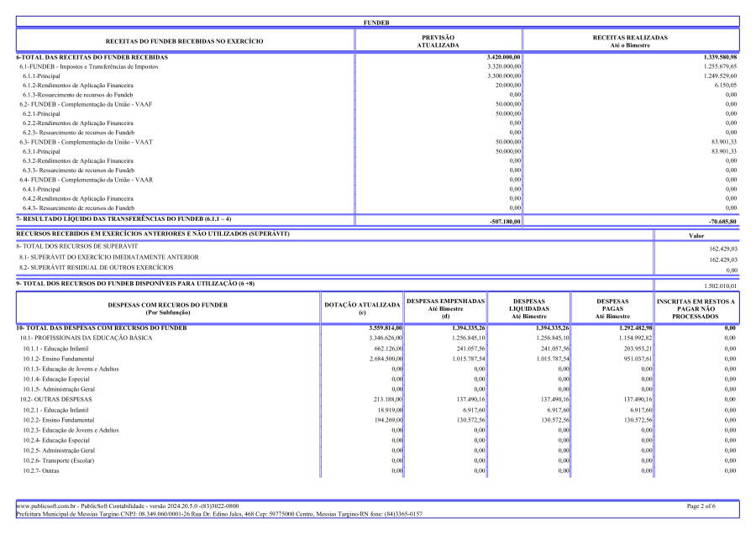Select the DOTAÇÃO ATUALIZADA column header
The height and width of the screenshot is (535, 756).
tap(360, 307)
